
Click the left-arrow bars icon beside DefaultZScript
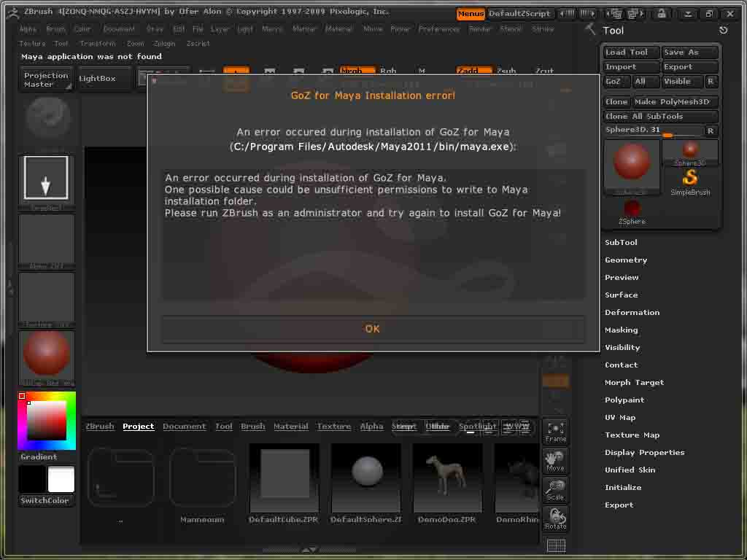coord(567,14)
